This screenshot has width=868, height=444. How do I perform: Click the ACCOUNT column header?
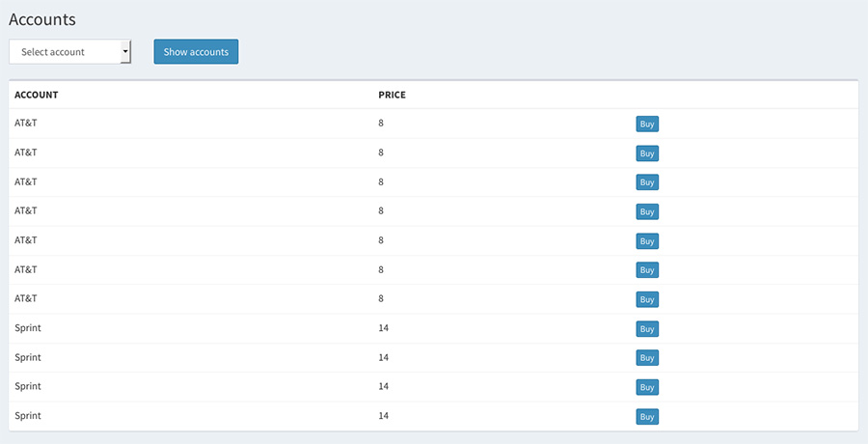[x=37, y=95]
